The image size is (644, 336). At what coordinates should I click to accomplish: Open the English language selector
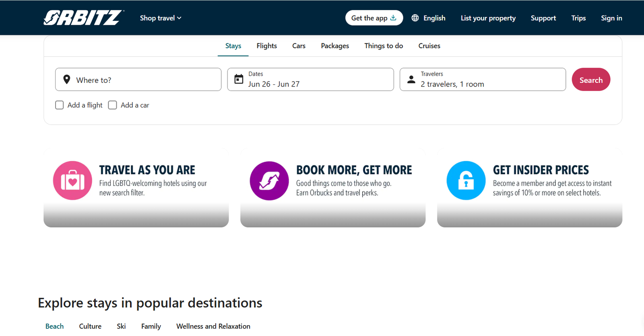click(428, 18)
